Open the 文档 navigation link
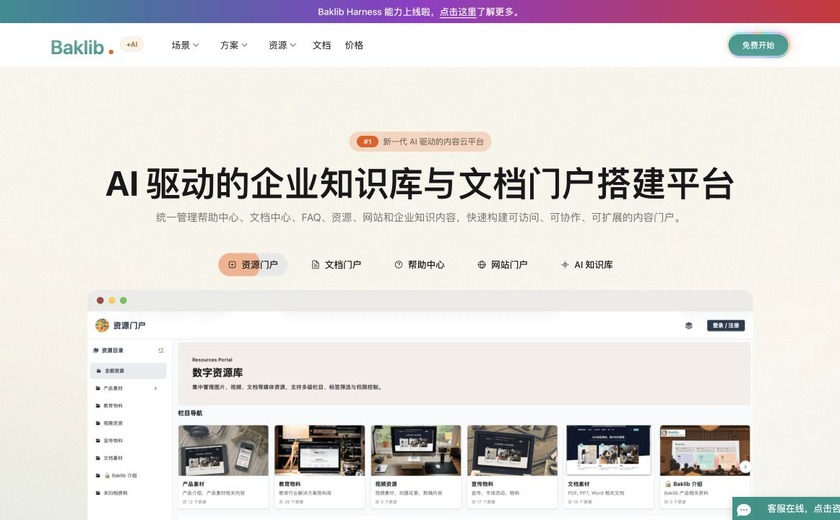840x520 pixels. click(321, 45)
